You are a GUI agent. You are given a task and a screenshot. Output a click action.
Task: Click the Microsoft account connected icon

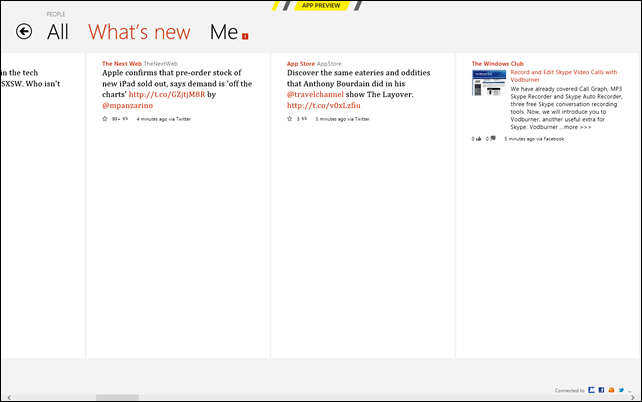coord(591,390)
